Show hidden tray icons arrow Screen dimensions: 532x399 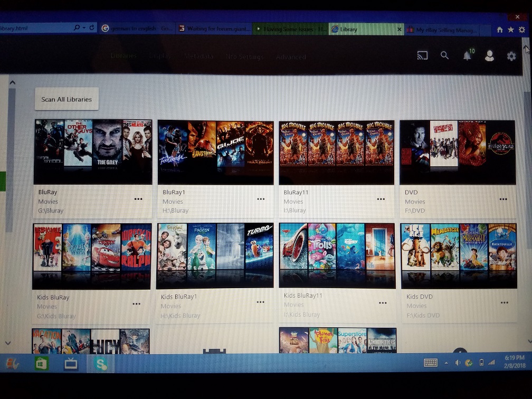pos(446,363)
